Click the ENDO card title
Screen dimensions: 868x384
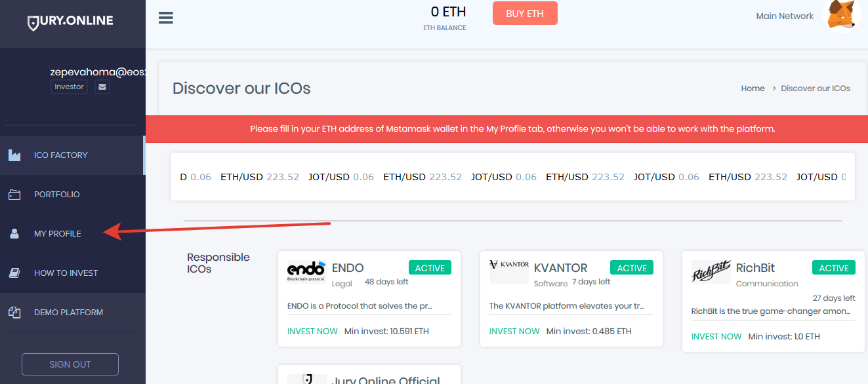tap(348, 268)
